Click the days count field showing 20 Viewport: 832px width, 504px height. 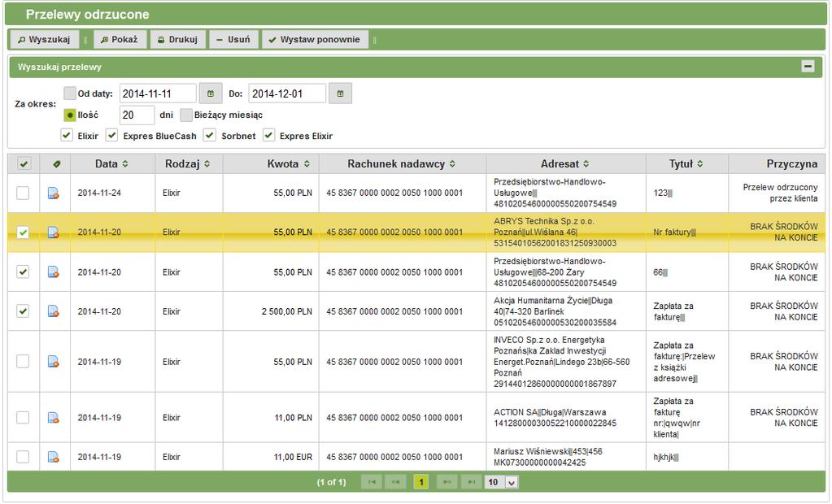pos(137,115)
